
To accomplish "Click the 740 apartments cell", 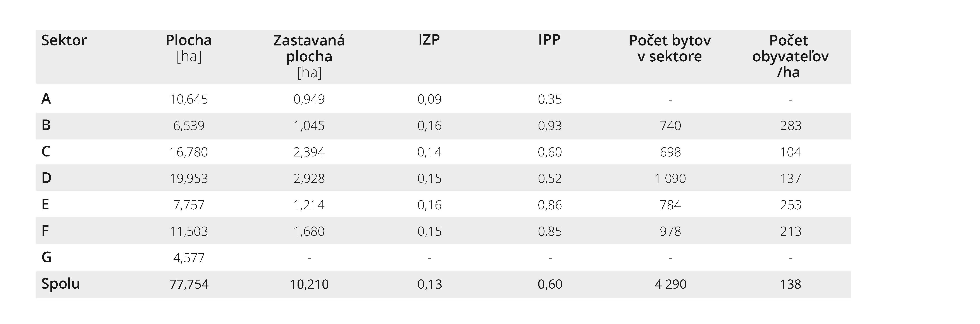I will click(670, 126).
